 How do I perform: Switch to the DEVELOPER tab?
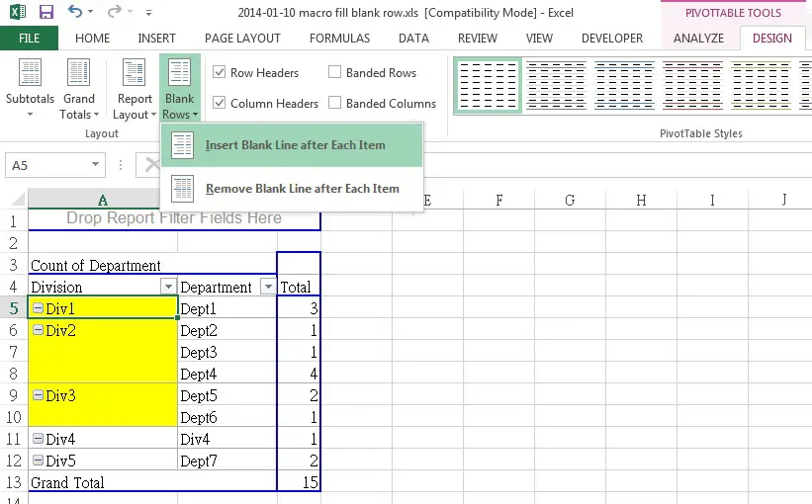pyautogui.click(x=612, y=39)
